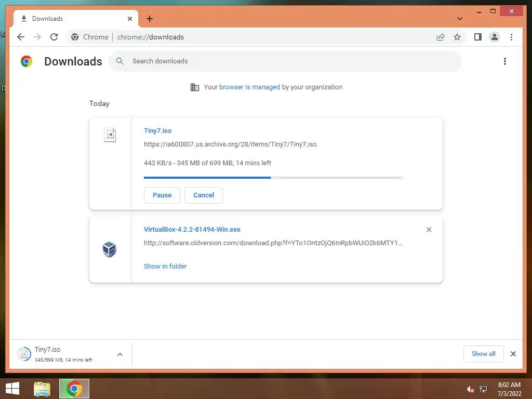Click the forward navigation arrow
Viewport: 532px width, 399px height.
tap(37, 37)
